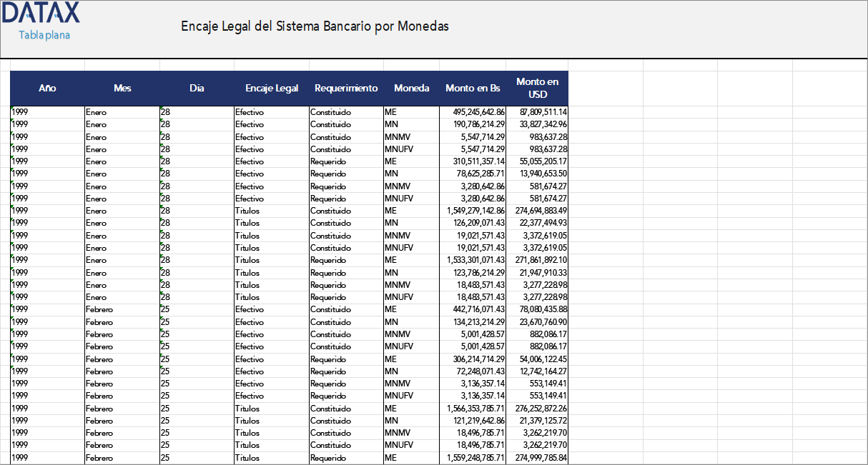Select the Monto en USD column header
The width and height of the screenshot is (868, 465).
click(537, 88)
